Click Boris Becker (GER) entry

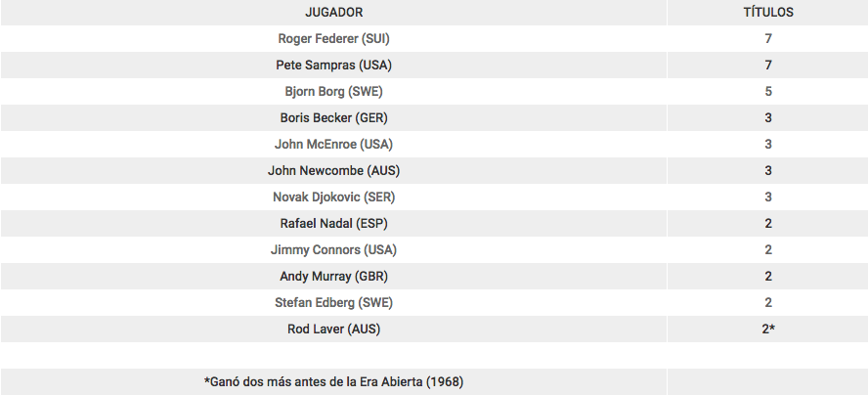[x=333, y=118]
